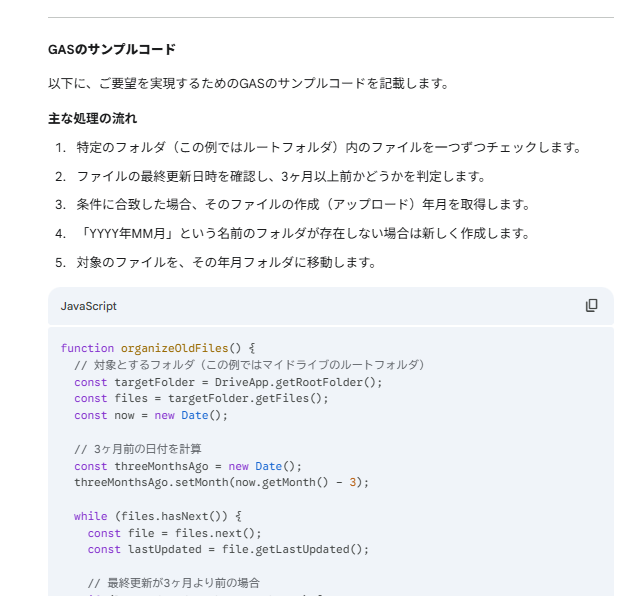Click the const lastUpdated code line
Screen dimensions: 634x596
228,549
